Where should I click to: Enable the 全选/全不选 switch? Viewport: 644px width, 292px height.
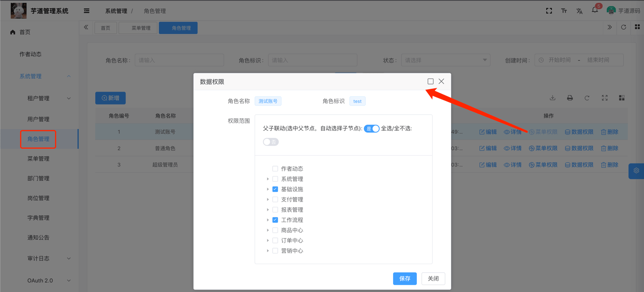(271, 142)
